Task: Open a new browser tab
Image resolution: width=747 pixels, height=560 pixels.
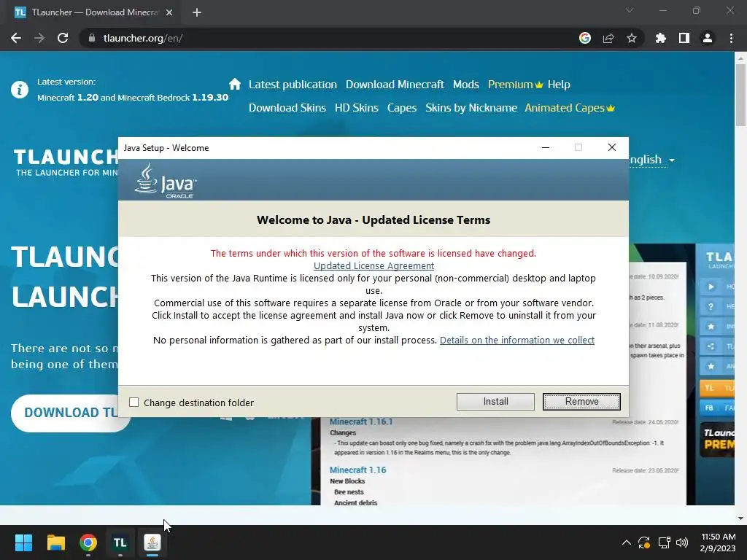Action: point(197,12)
